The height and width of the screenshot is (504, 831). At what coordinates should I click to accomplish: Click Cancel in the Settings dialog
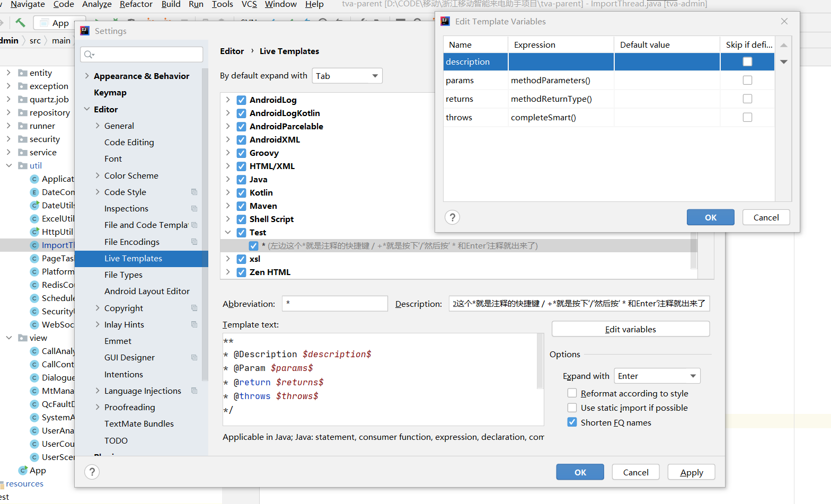tap(635, 472)
